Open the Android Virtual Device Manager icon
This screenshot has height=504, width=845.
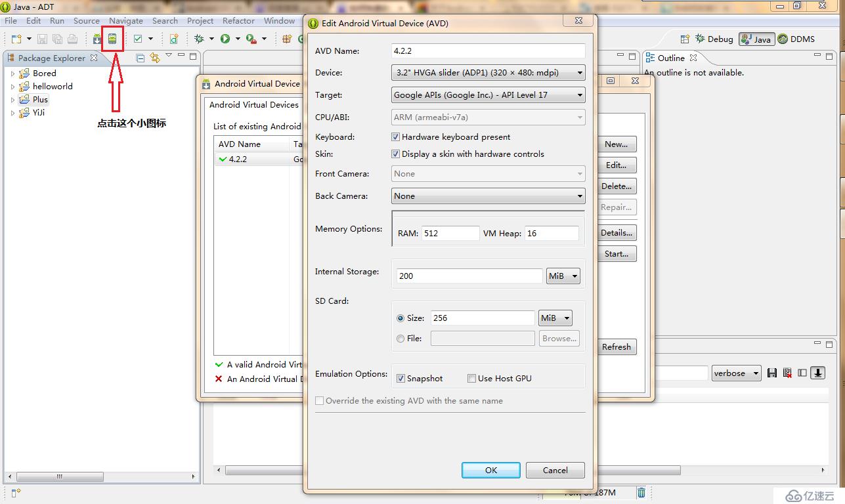coord(112,39)
